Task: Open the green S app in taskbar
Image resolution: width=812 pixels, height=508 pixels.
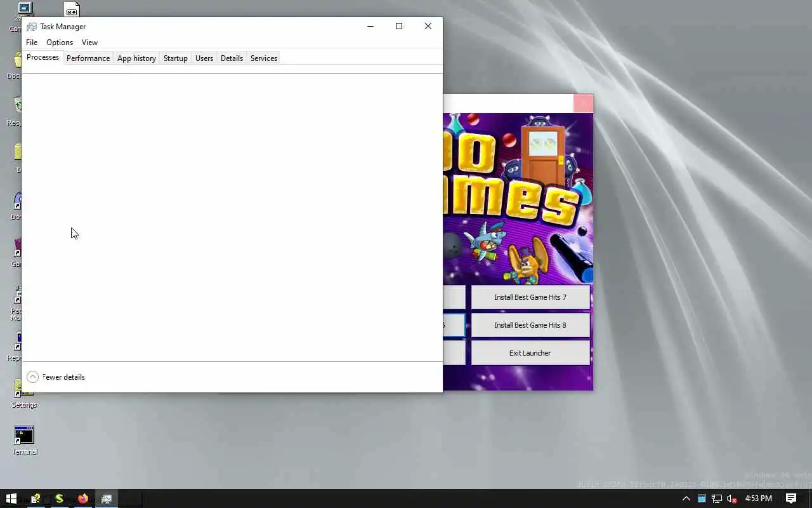Action: point(60,498)
